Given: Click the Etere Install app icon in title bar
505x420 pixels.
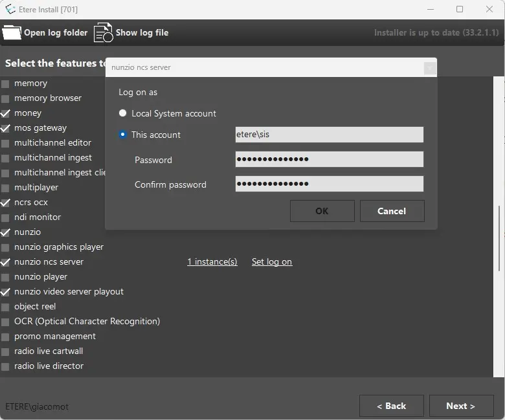Looking at the screenshot, I should pos(10,10).
